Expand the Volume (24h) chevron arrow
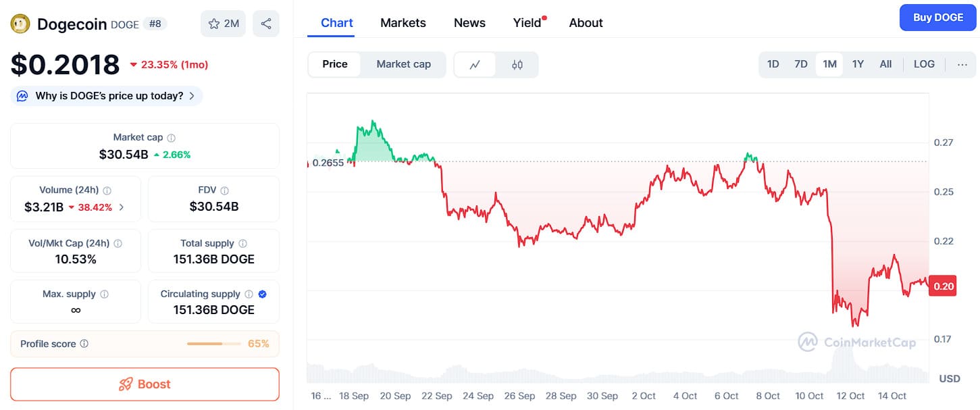The height and width of the screenshot is (410, 980). [x=122, y=207]
